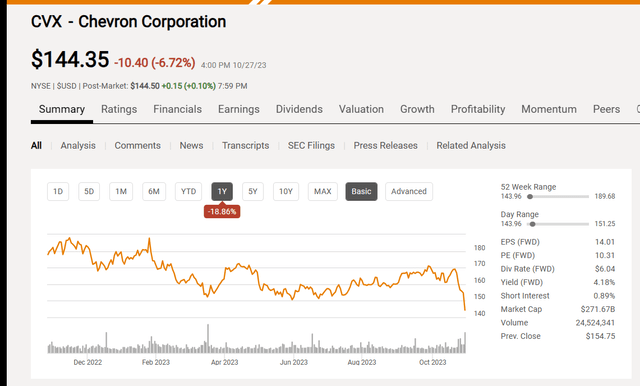Open Transcripts filter

pos(246,146)
